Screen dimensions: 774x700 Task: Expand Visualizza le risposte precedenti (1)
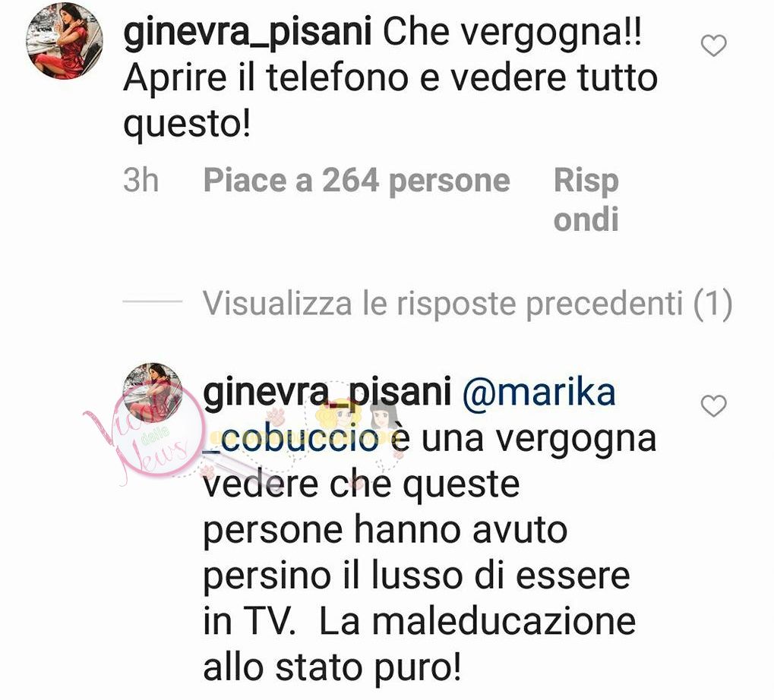(x=467, y=304)
